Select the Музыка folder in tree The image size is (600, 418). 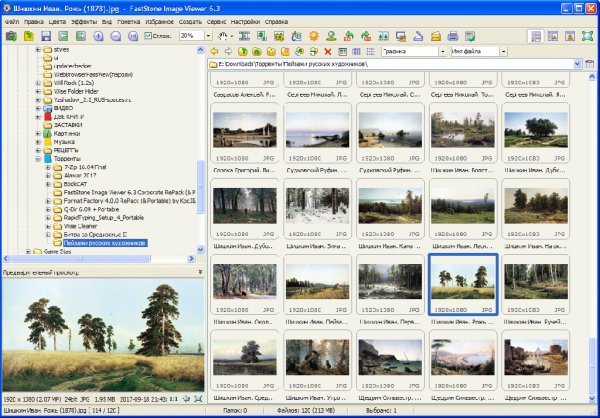click(64, 142)
